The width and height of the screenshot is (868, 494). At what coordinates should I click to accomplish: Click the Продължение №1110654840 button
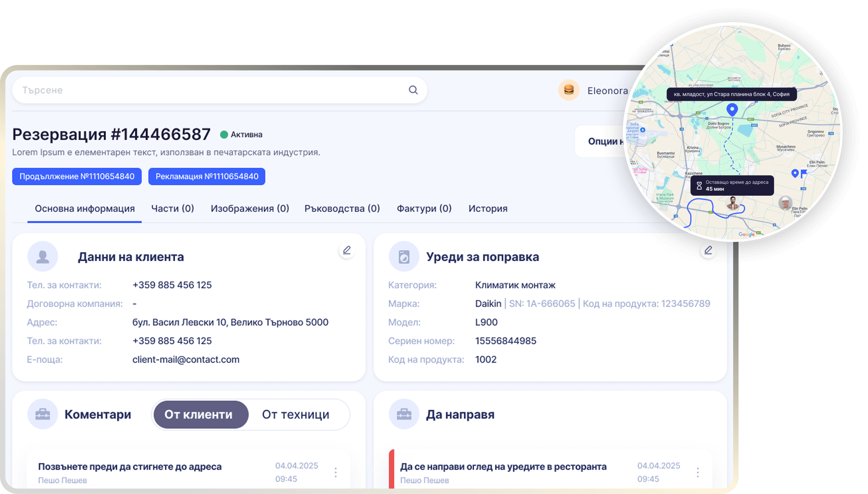(x=77, y=177)
